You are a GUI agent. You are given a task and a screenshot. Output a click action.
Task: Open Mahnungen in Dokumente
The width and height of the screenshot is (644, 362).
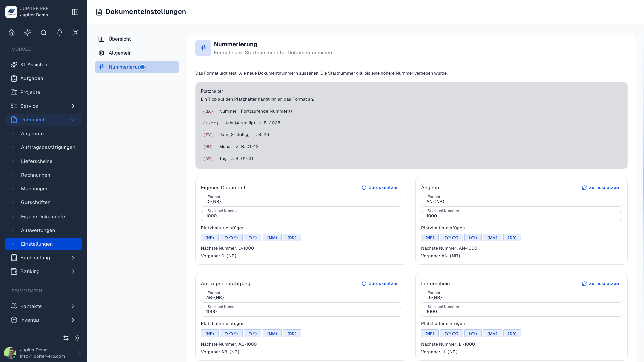pyautogui.click(x=44, y=189)
